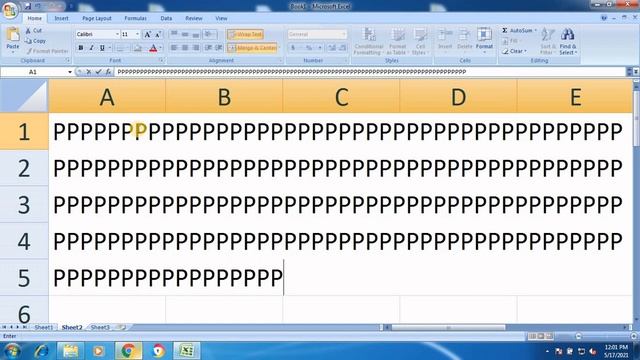Toggle Underline formatting
The image size is (640, 360).
click(x=102, y=48)
